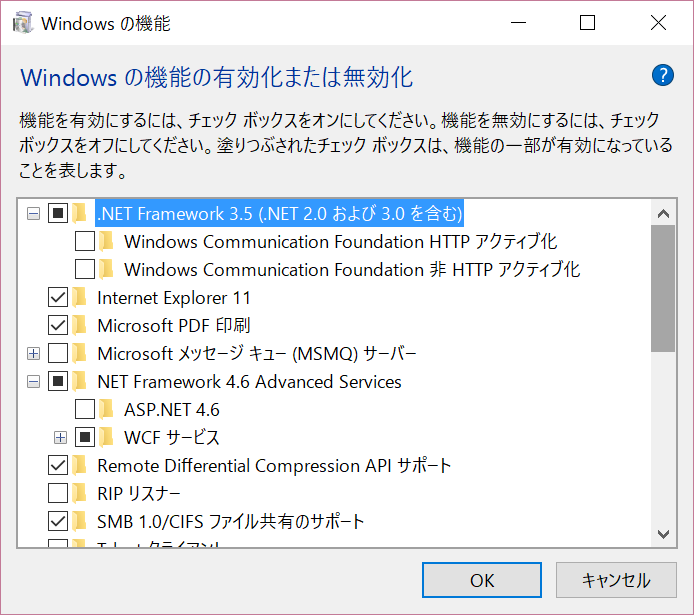This screenshot has width=694, height=615.
Task: Expand the WCF サービス node
Action: pos(61,438)
